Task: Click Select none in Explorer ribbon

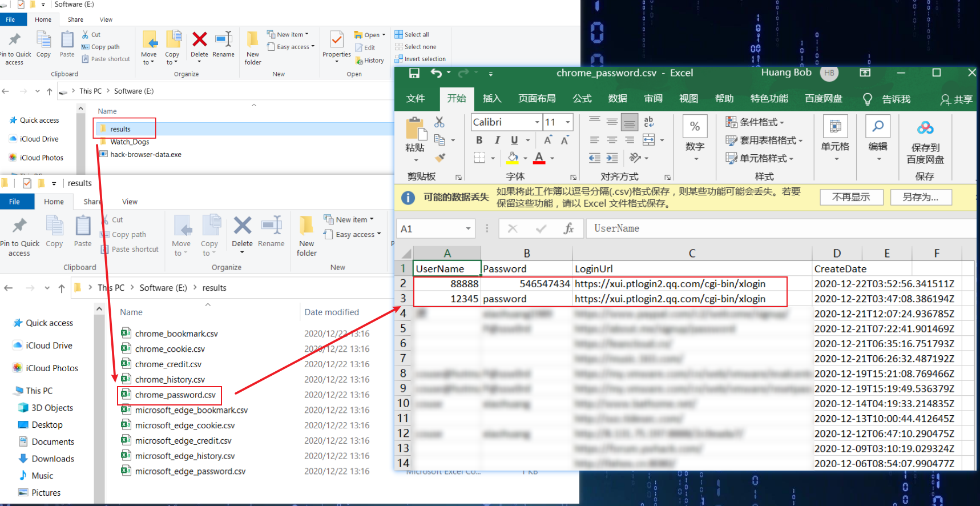Action: click(420, 47)
